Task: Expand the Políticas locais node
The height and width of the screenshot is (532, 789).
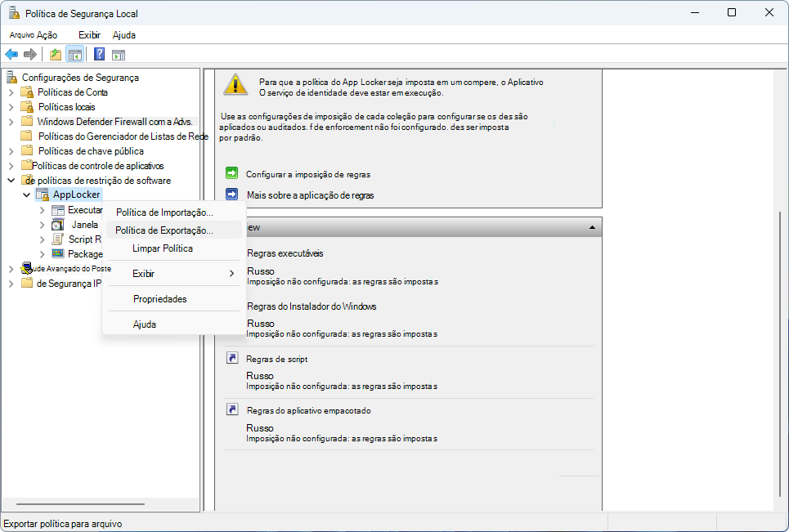Action: [x=11, y=107]
